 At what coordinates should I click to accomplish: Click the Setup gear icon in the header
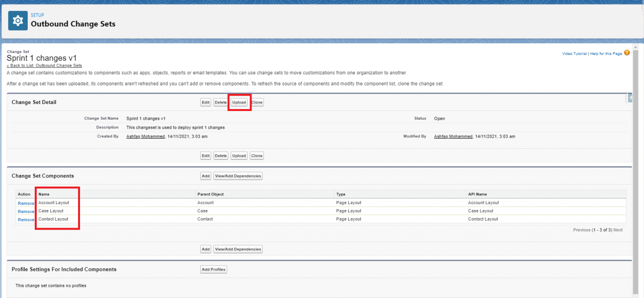pyautogui.click(x=18, y=20)
